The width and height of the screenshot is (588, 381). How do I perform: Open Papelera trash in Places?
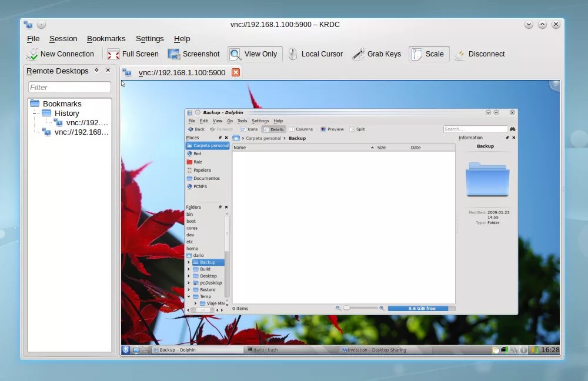point(202,171)
